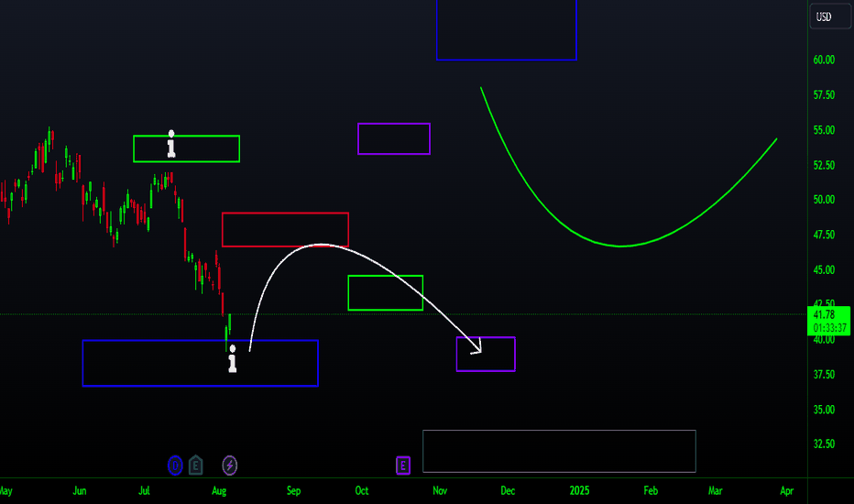Viewport: 854px width, 504px height.
Task: Click the 50.00 price axis label
Action: [824, 200]
